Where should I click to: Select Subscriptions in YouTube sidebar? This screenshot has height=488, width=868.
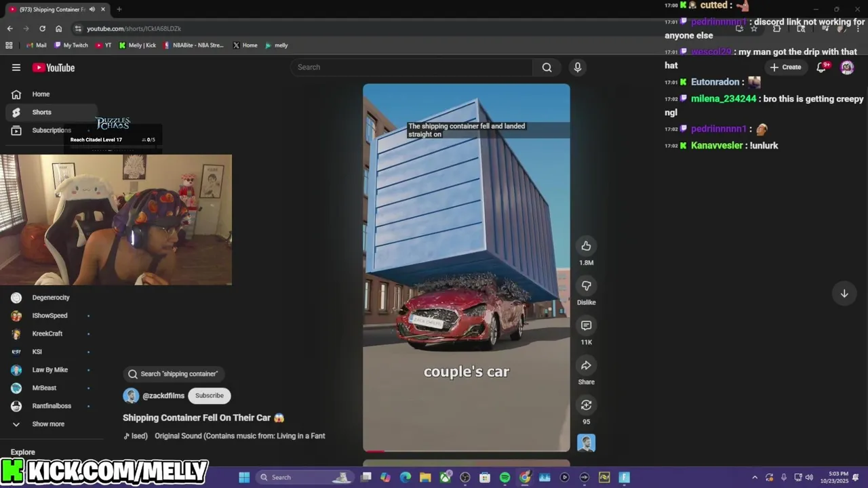[52, 130]
